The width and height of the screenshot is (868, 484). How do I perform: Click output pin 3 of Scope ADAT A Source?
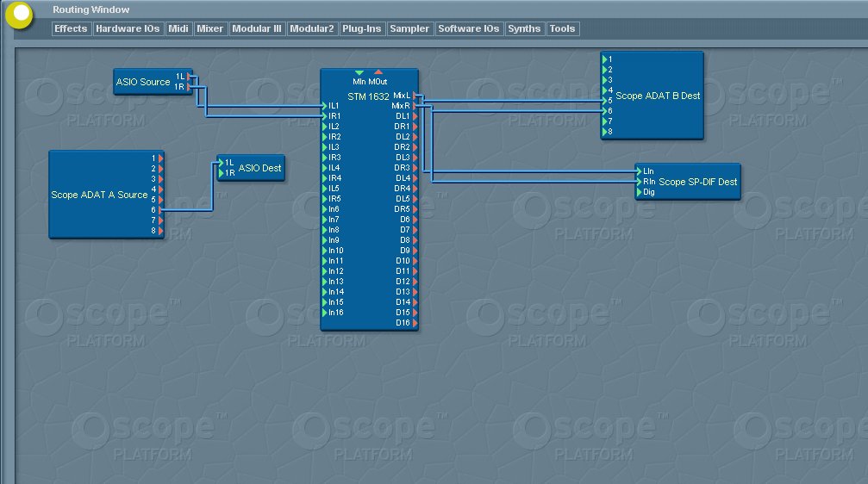pyautogui.click(x=160, y=178)
